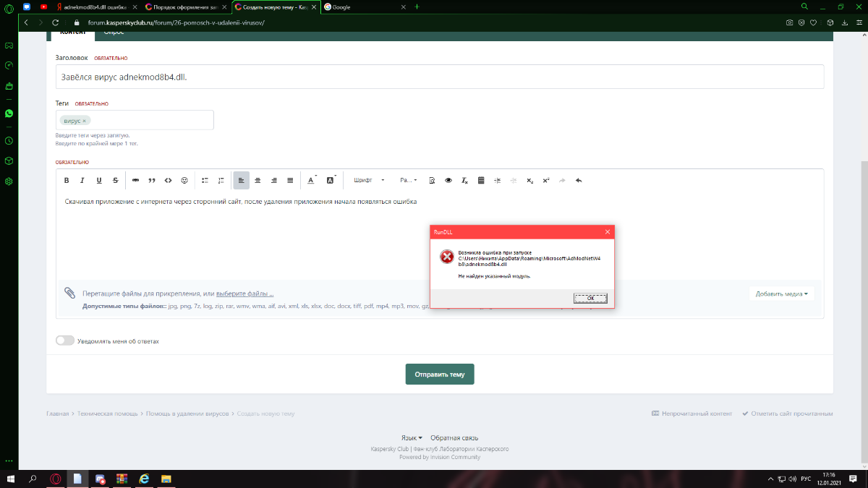Open the font size dropdown
Viewport: 868px width, 488px height.
tap(409, 180)
